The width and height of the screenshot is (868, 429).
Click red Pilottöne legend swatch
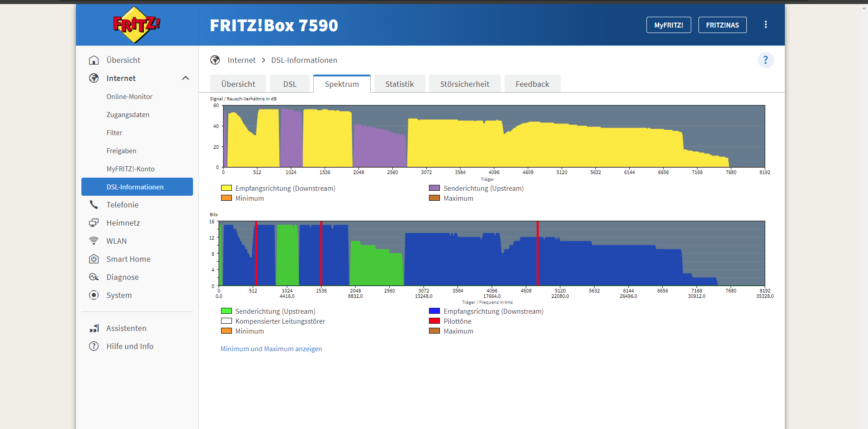(434, 321)
